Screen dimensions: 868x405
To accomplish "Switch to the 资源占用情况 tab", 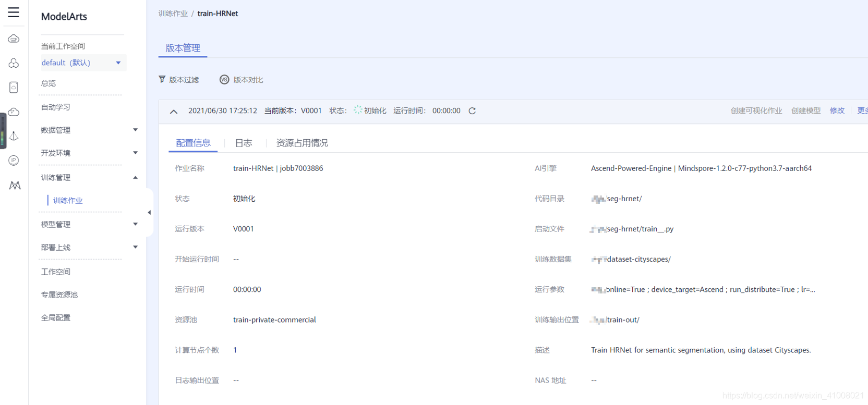I will pyautogui.click(x=302, y=143).
